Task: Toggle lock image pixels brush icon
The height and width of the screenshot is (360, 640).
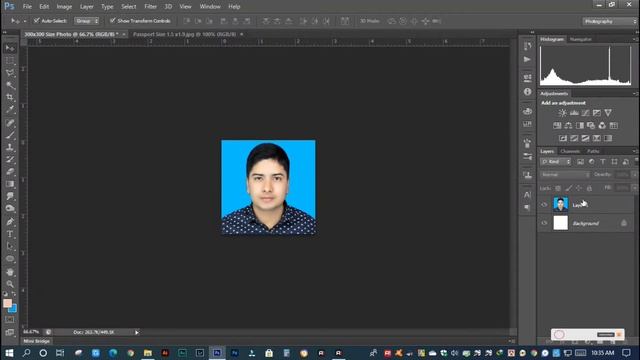Action: pos(569,188)
